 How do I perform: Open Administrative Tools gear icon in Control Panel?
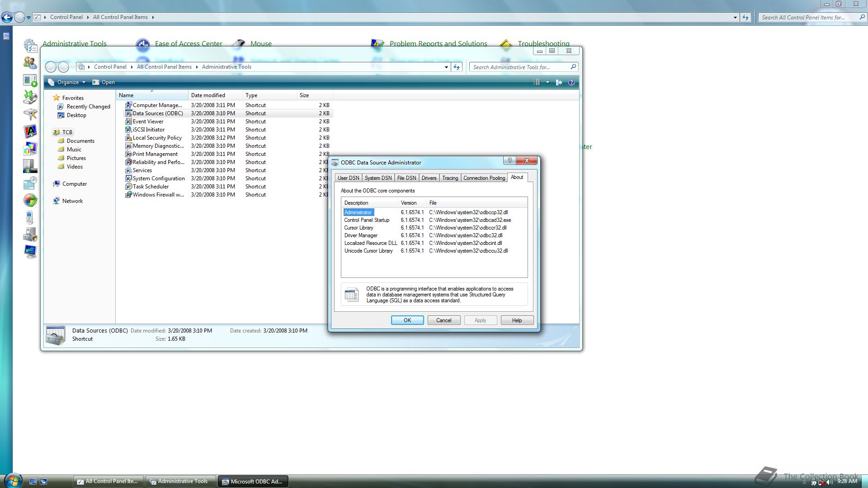pos(30,46)
